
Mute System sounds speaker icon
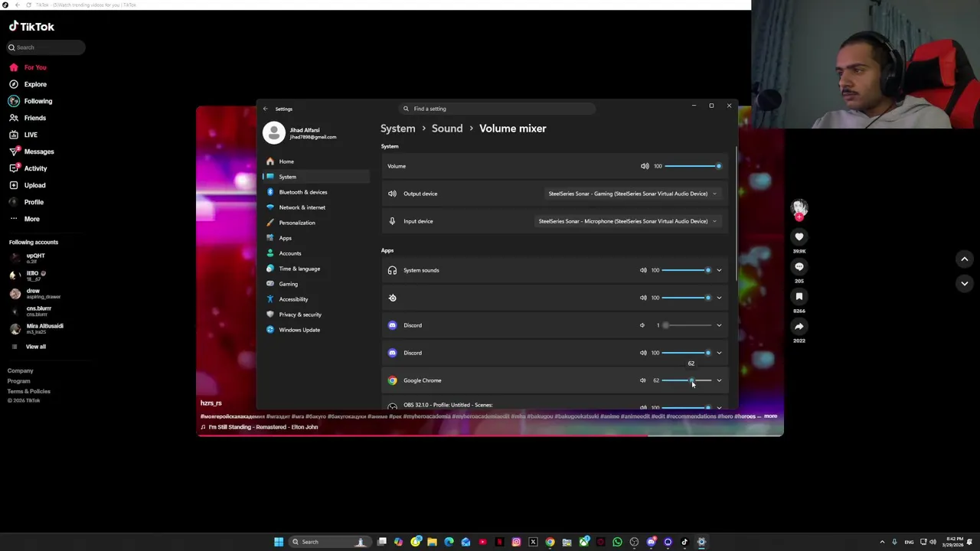643,270
